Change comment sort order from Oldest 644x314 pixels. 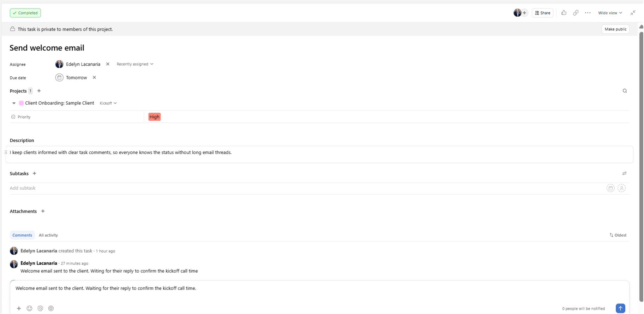click(x=618, y=235)
